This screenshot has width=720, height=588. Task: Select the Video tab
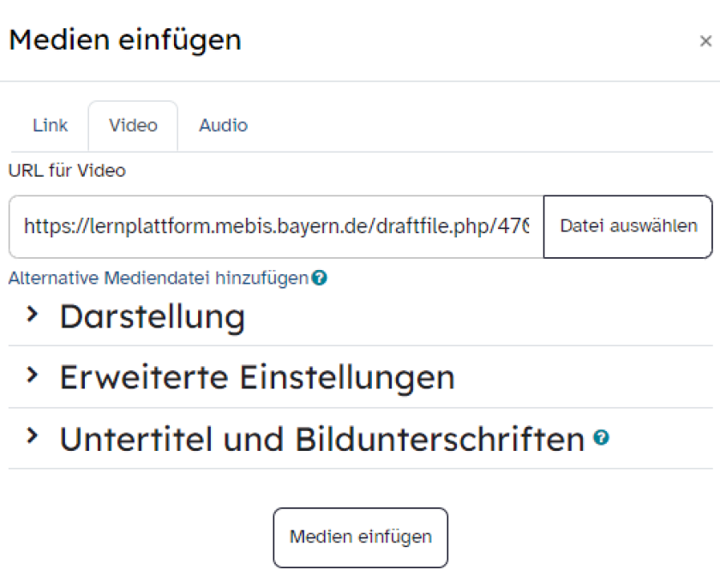tap(132, 125)
